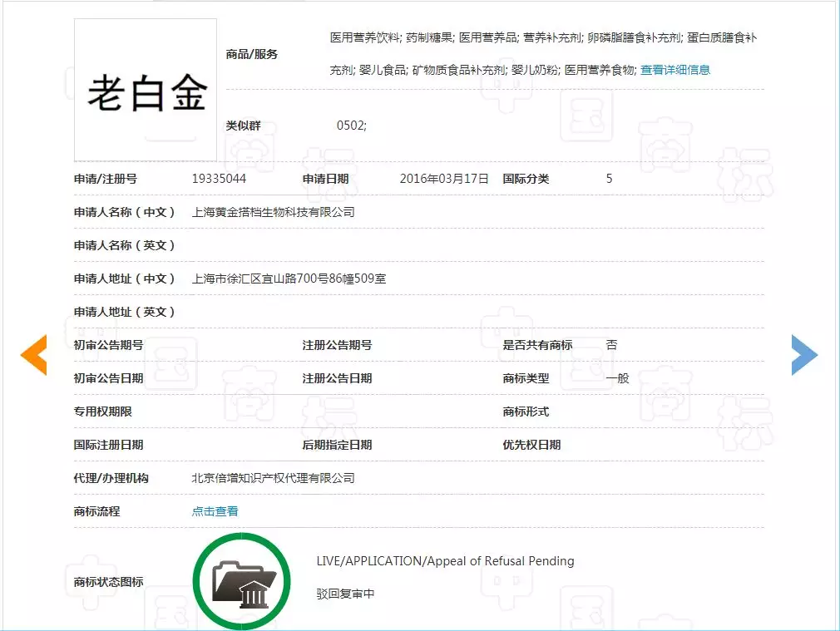Screen dimensions: 840x631
Task: Click the 商品/服务 field label
Action: pyautogui.click(x=252, y=54)
